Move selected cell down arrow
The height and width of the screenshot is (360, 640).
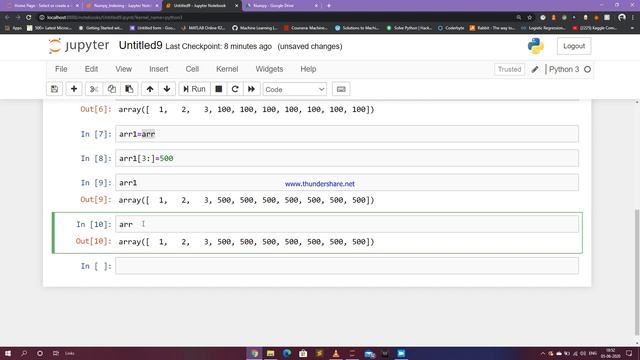[167, 89]
